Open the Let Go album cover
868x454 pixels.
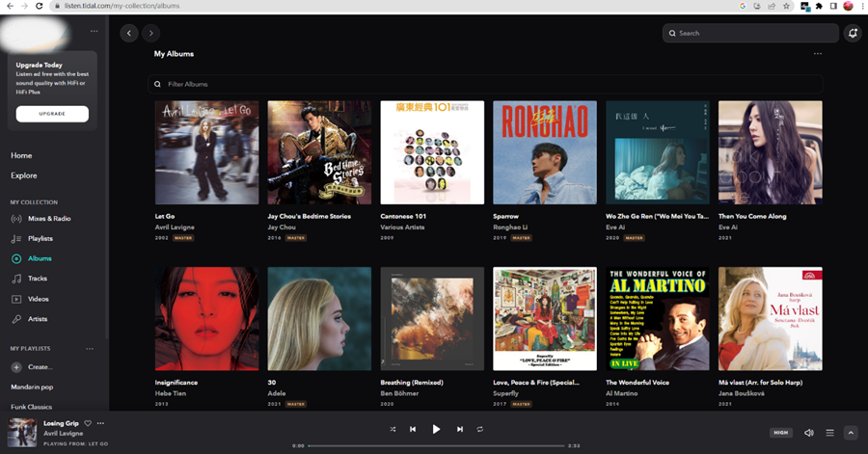(206, 152)
